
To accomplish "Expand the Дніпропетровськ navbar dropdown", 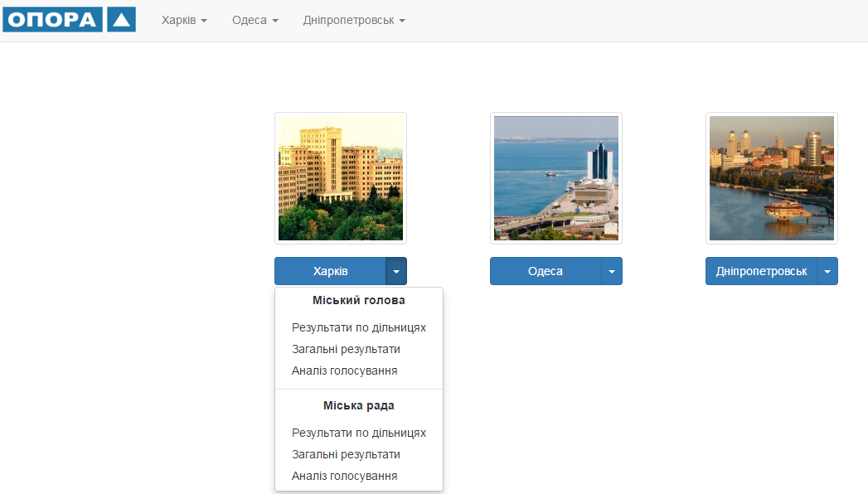I will 353,20.
